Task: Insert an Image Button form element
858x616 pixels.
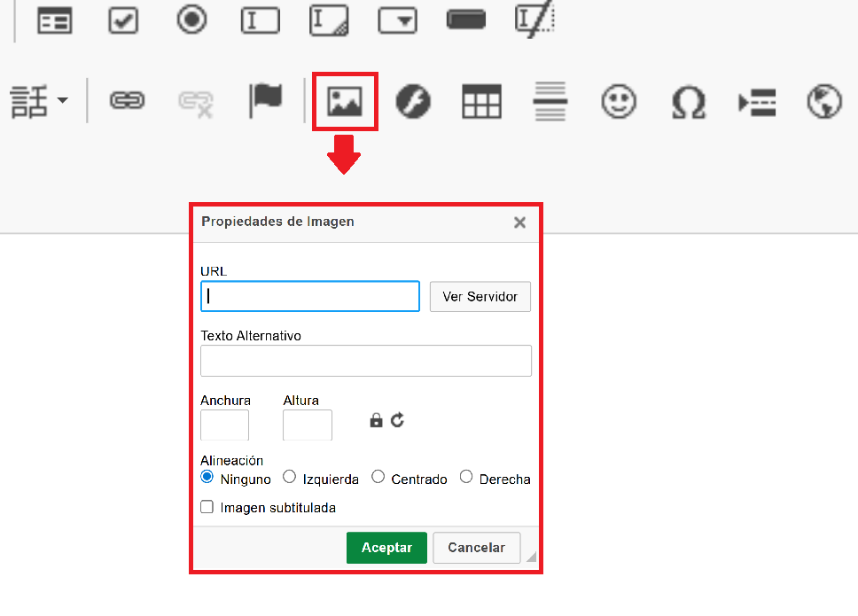Action: (534, 19)
